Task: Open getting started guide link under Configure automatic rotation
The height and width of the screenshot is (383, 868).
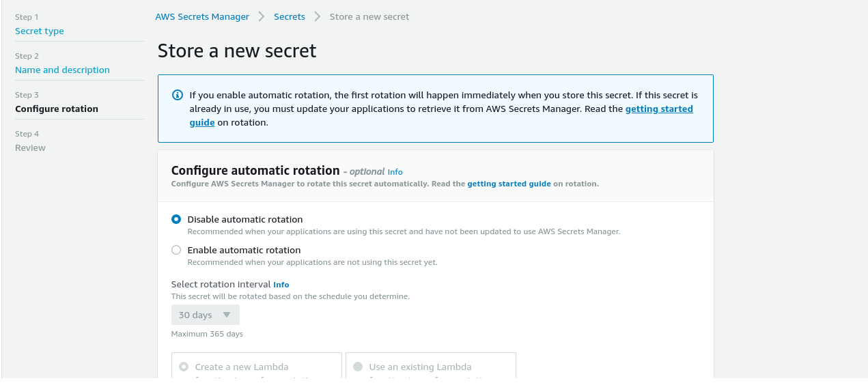Action: click(x=509, y=184)
